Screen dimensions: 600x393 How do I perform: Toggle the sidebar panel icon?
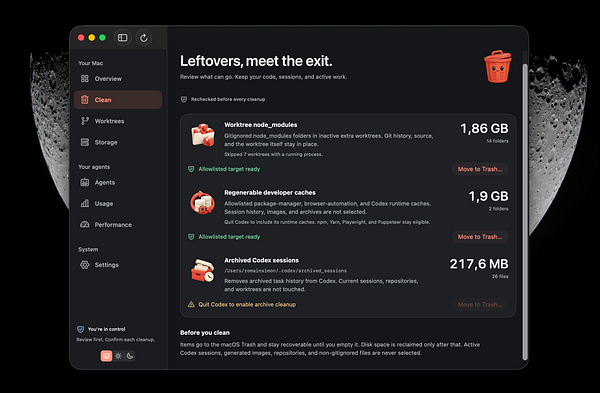(x=122, y=38)
